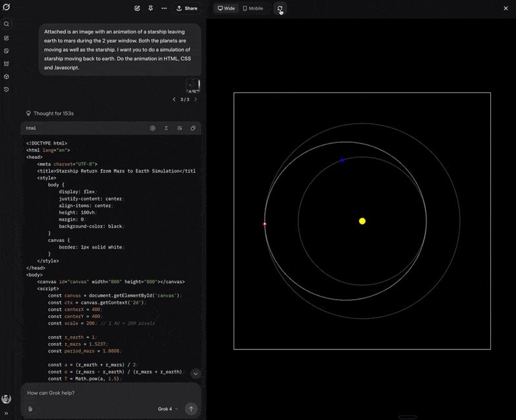Click the user prompt message bubble
This screenshot has height=420, width=516.
(x=119, y=50)
